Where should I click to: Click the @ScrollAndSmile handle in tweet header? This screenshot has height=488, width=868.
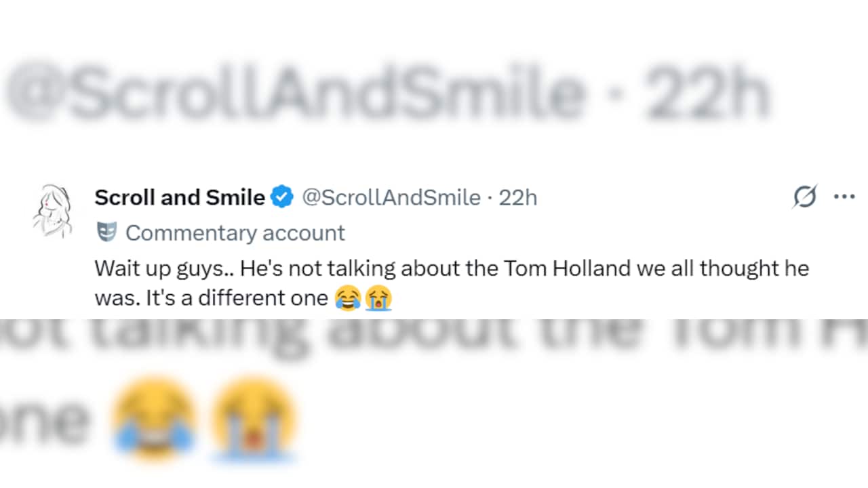point(391,197)
